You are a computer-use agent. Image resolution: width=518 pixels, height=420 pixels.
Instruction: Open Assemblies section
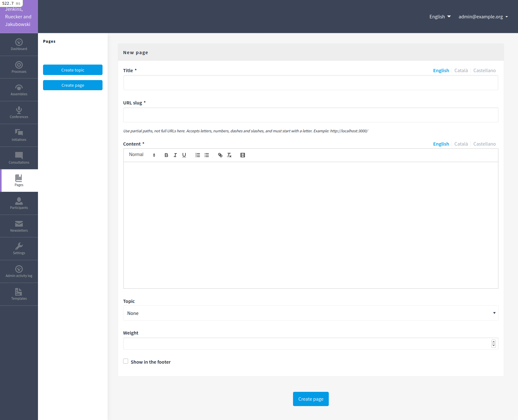[x=19, y=90]
